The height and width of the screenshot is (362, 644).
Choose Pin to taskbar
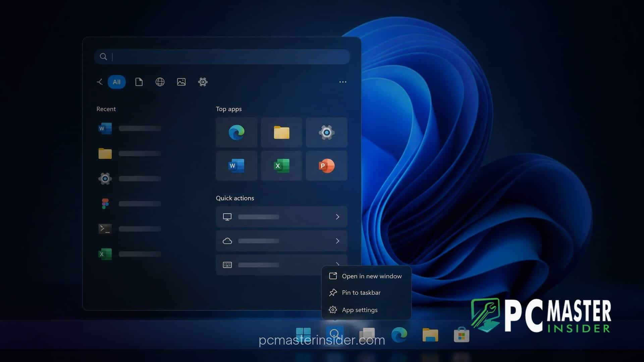click(366, 293)
